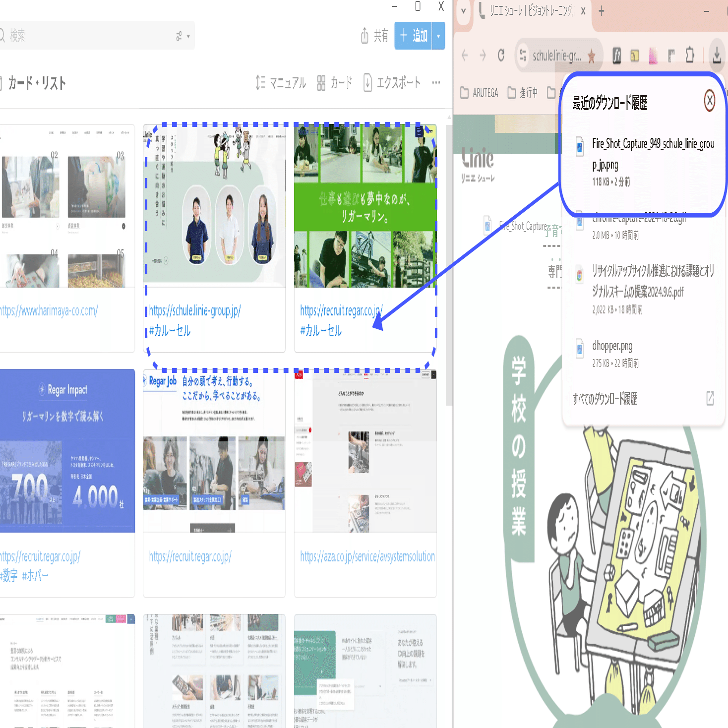
Task: View site information icon in address bar
Action: tap(523, 56)
